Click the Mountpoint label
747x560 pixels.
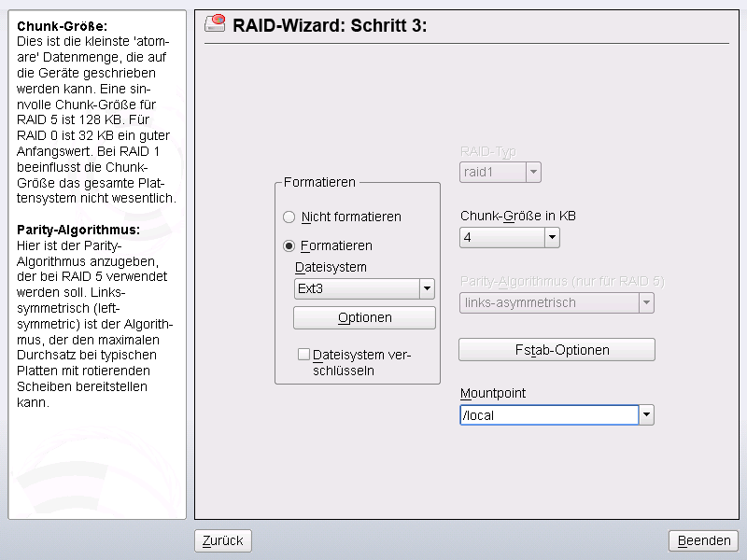493,393
